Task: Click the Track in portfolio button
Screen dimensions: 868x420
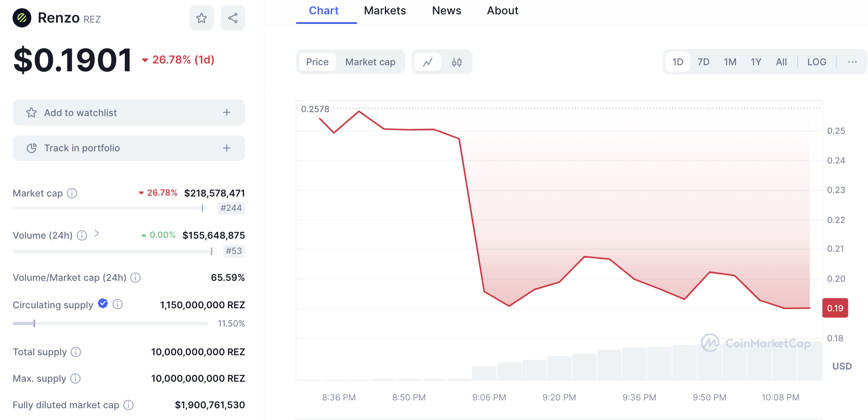Action: coord(129,148)
